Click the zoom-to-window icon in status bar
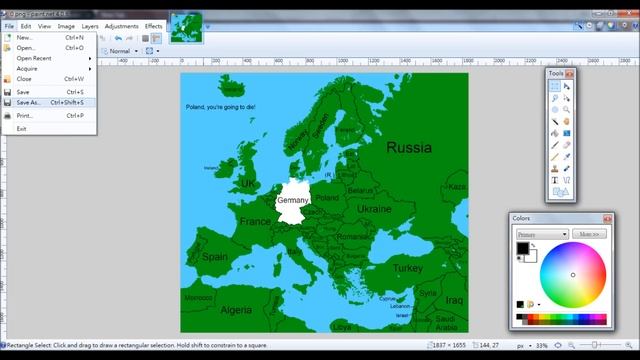 (558, 345)
